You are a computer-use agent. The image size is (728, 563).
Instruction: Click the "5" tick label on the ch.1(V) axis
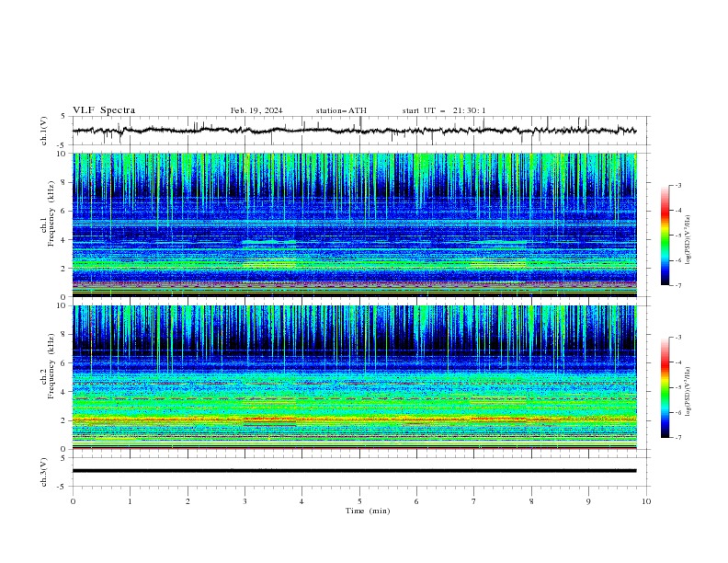coord(63,117)
